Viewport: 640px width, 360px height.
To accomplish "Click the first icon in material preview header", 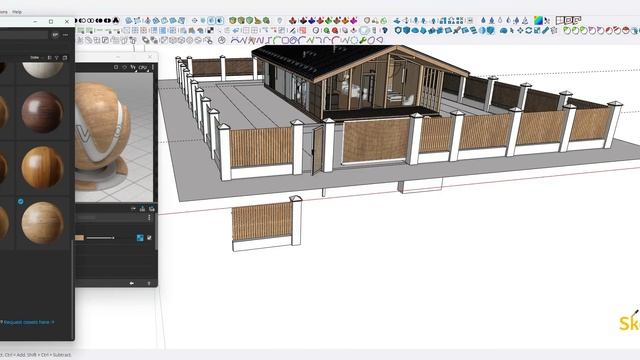I will 116,67.
